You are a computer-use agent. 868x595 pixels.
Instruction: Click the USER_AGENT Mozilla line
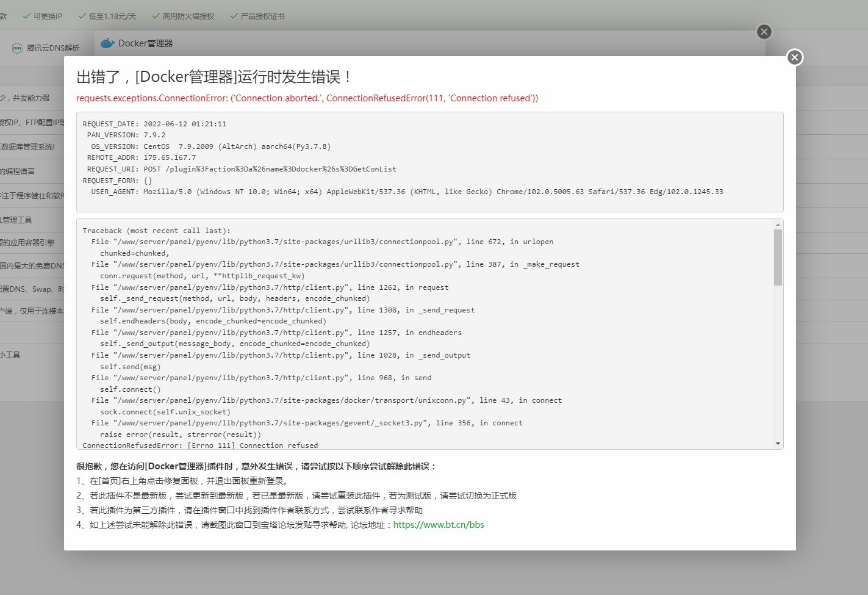(407, 192)
